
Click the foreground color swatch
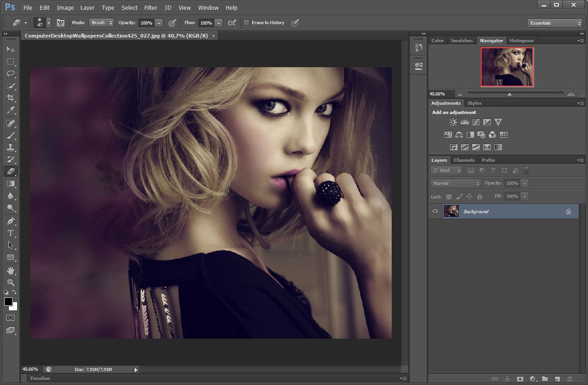8,302
